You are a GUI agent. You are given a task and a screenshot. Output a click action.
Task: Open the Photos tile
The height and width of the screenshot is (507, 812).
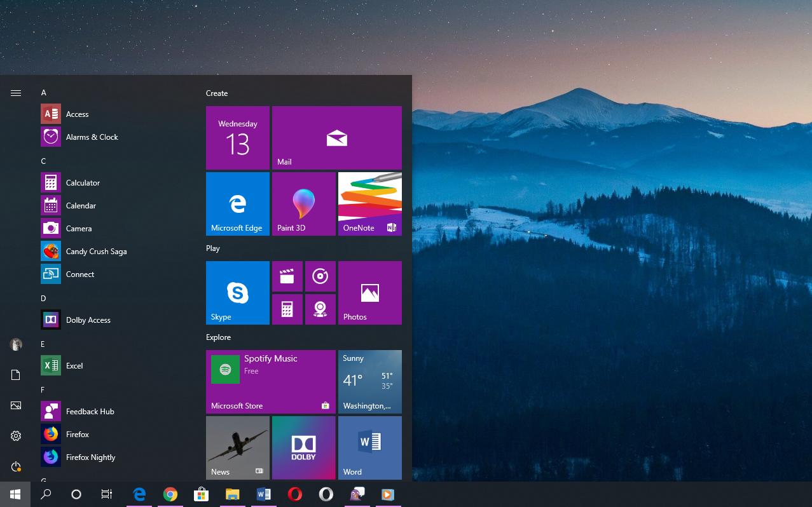(370, 292)
